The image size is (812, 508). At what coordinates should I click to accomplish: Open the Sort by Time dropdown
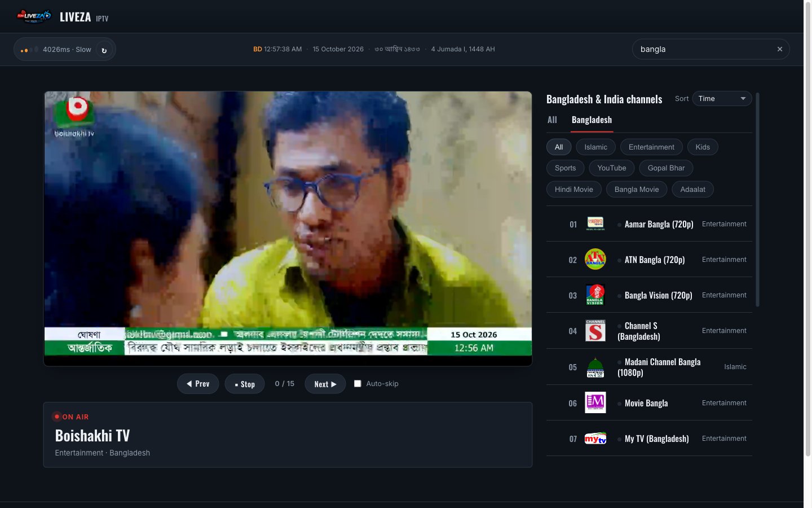click(722, 99)
